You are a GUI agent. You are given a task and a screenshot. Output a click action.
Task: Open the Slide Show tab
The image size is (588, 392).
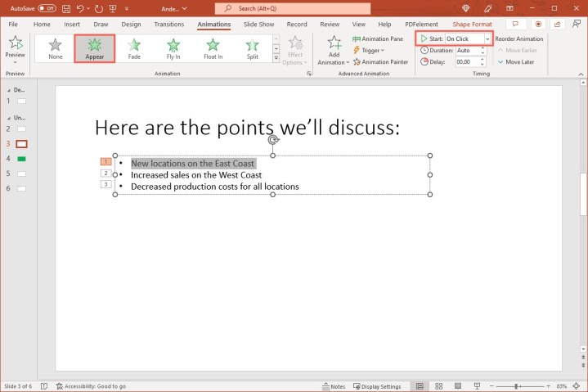point(258,25)
